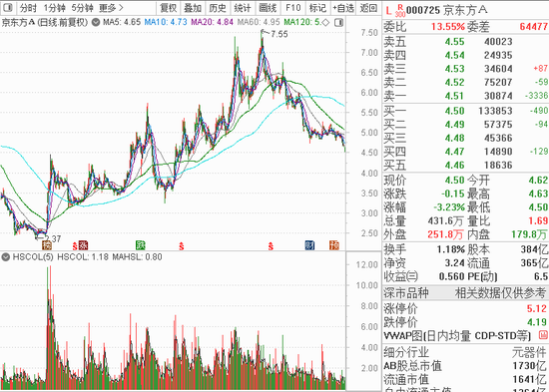Toggle the side panel icon after MA120
This screenshot has width=549, height=392.
tap(338, 23)
